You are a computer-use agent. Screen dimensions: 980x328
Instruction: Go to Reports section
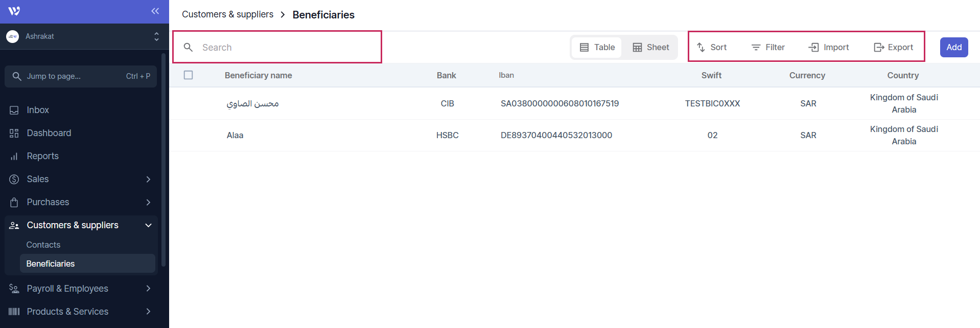[42, 156]
